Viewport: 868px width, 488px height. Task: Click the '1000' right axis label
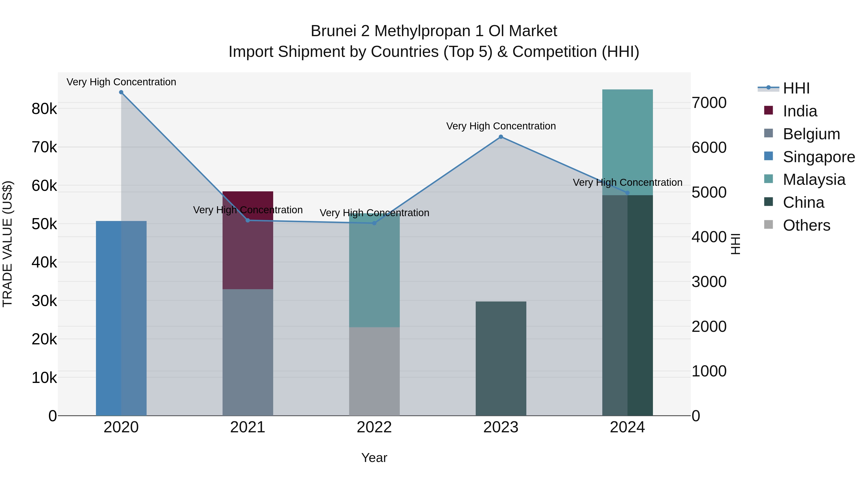click(x=709, y=371)
